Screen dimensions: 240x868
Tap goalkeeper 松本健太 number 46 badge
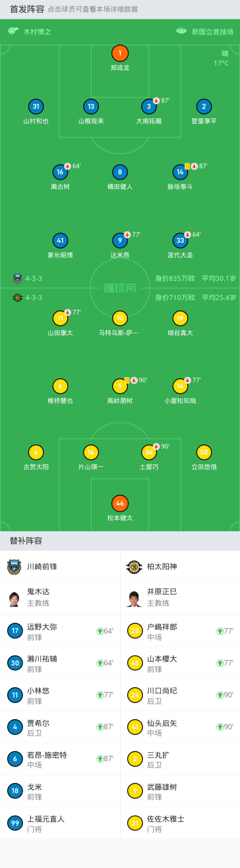(x=120, y=503)
